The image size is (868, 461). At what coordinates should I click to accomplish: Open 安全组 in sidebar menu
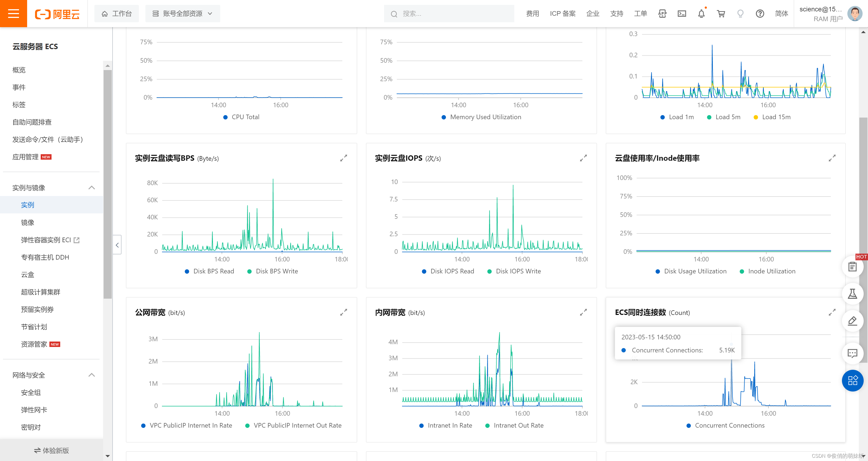[31, 392]
